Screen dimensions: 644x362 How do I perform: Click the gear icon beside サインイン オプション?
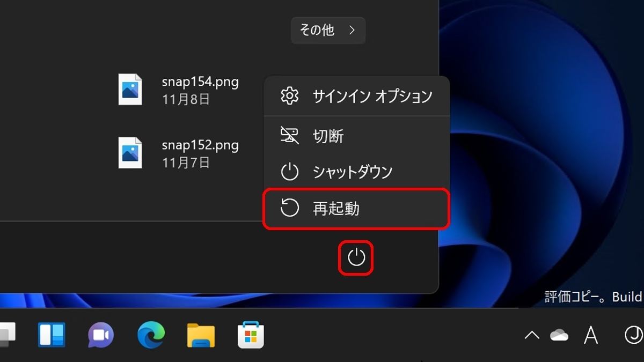coord(290,97)
